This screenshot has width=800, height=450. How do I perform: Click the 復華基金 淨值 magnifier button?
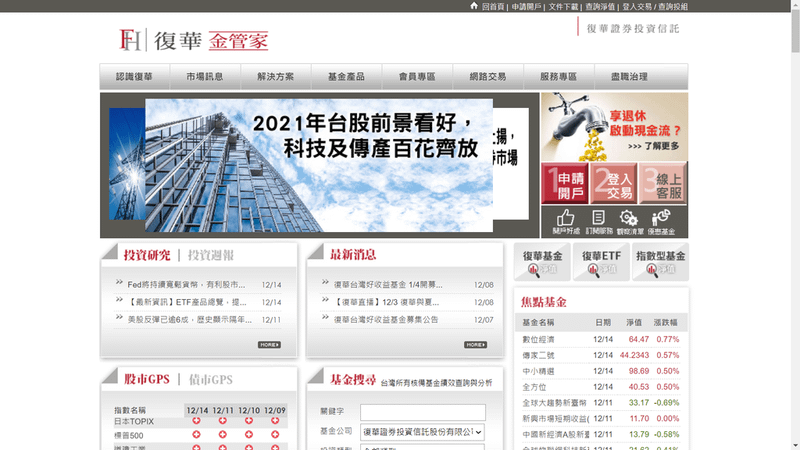click(x=542, y=262)
